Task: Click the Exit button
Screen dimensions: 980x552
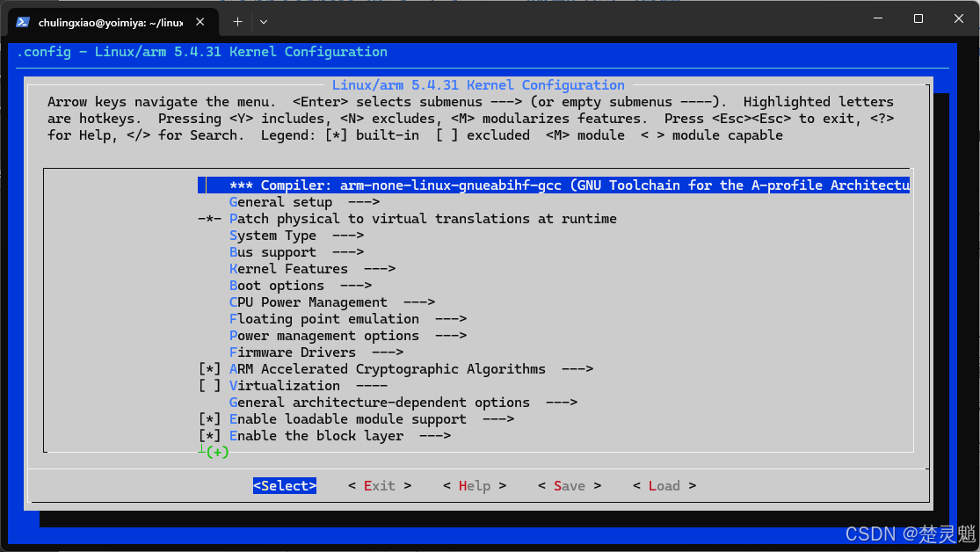Action: tap(380, 486)
